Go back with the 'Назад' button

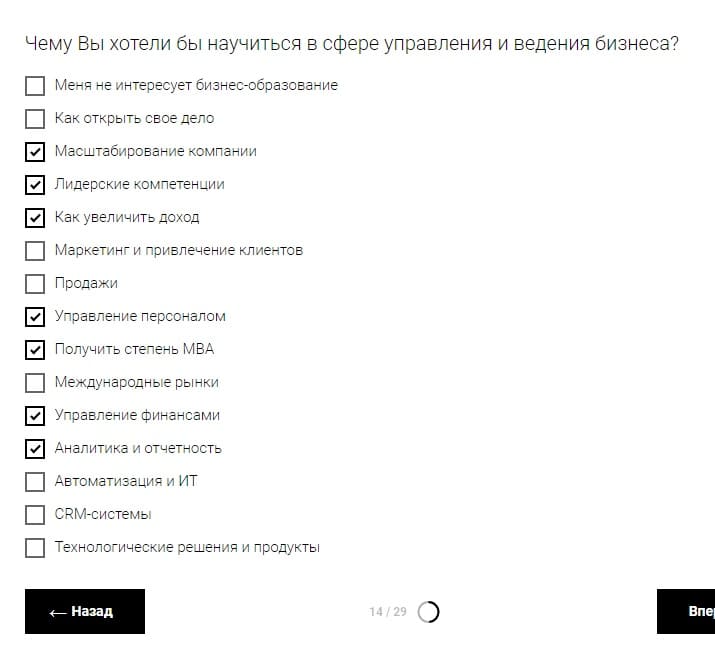(85, 611)
